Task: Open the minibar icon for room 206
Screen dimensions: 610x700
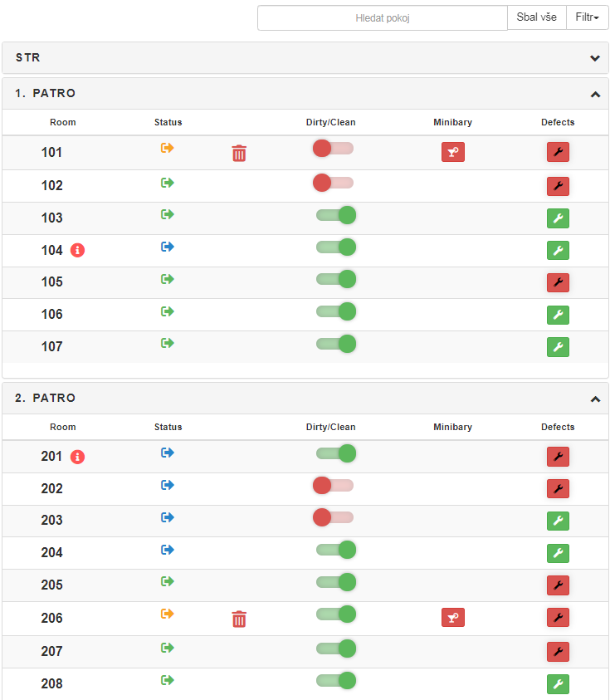Action: pyautogui.click(x=452, y=618)
